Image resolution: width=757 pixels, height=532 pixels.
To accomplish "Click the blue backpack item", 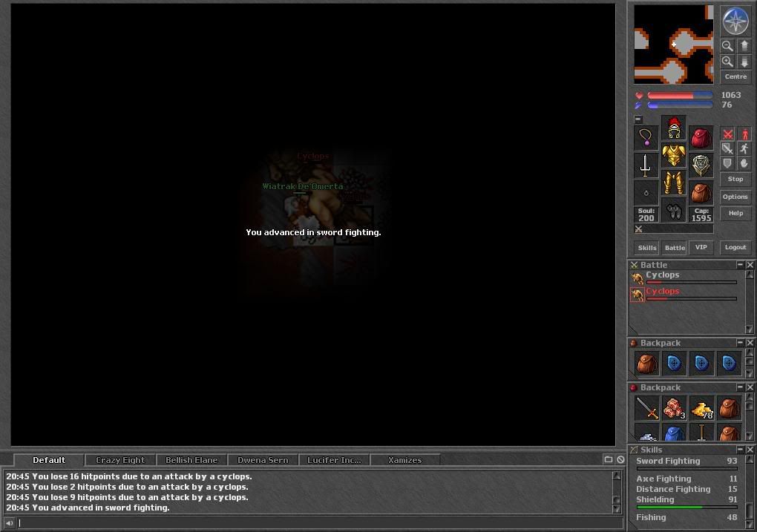I will (674, 433).
